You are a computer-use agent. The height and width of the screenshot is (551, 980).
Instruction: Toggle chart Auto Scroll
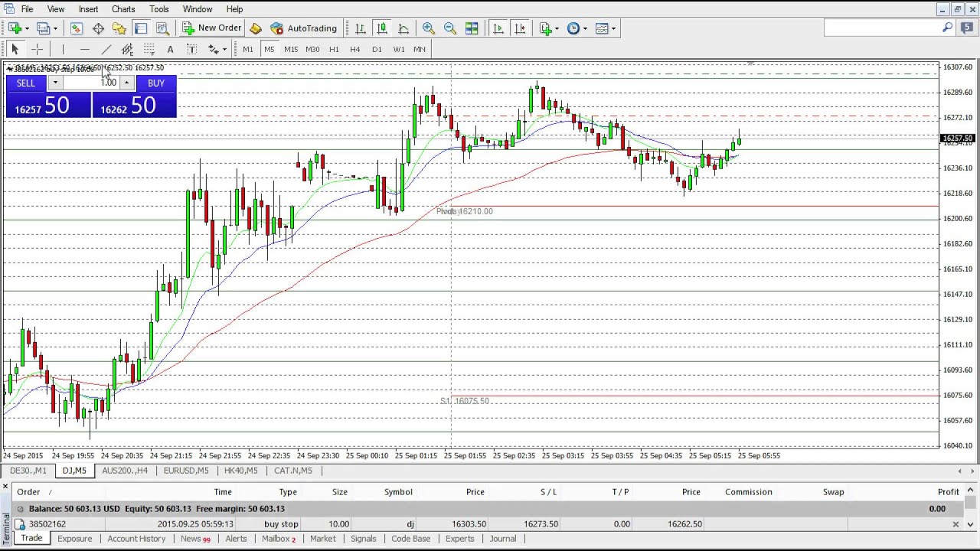click(498, 28)
